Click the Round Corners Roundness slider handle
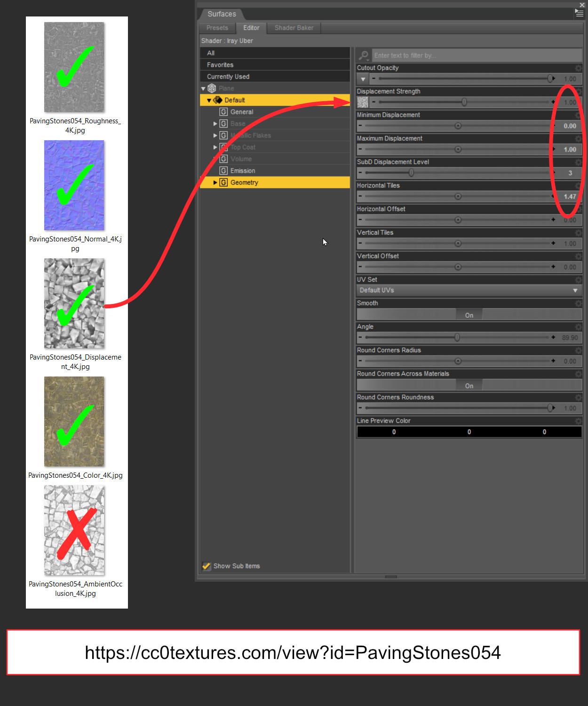The width and height of the screenshot is (588, 706). coord(550,408)
